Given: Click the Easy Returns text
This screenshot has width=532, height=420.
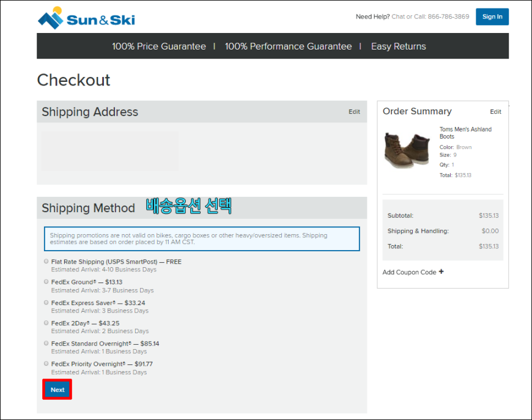Looking at the screenshot, I should click(x=398, y=46).
